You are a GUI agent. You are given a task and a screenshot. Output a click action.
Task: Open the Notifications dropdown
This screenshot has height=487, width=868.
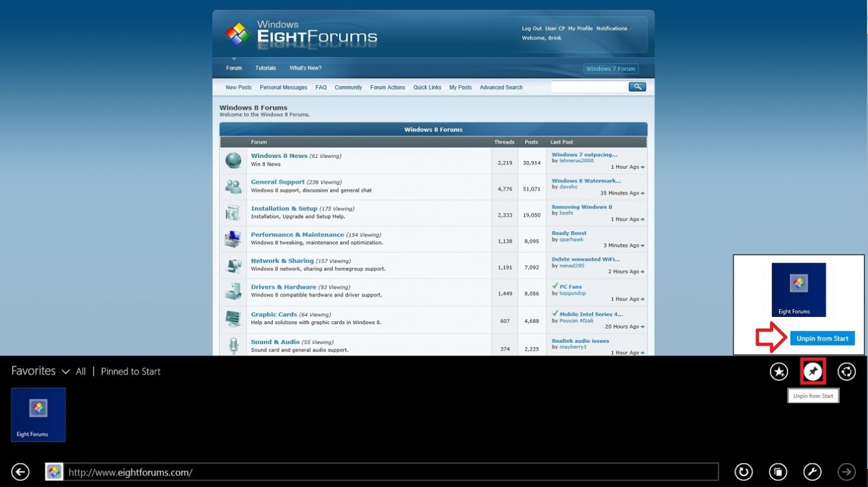tap(613, 29)
